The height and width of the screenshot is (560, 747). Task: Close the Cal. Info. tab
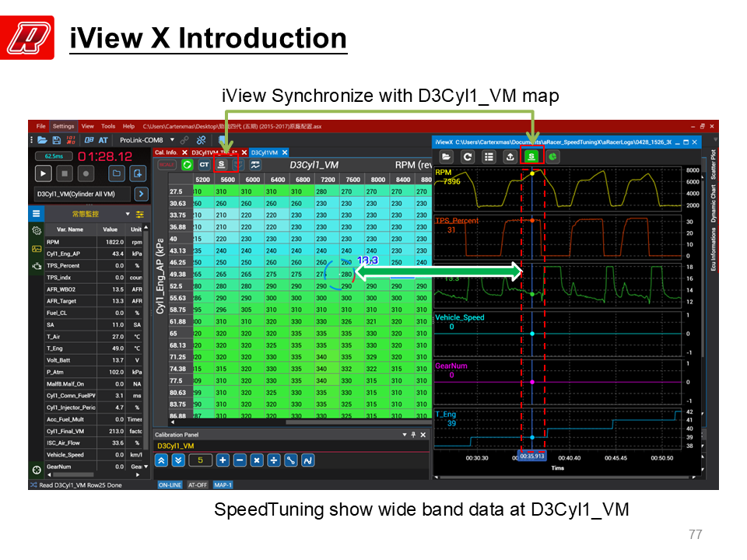(x=185, y=152)
